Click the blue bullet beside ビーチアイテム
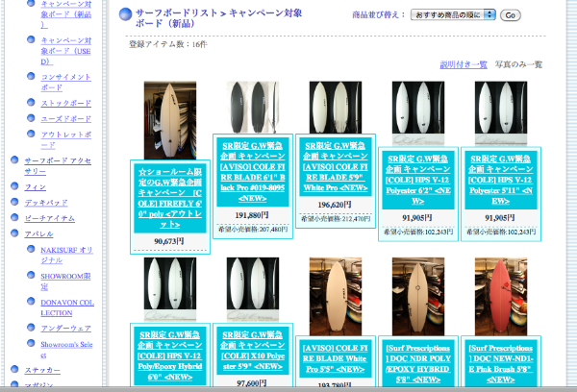This screenshot has width=577, height=392. (14, 217)
